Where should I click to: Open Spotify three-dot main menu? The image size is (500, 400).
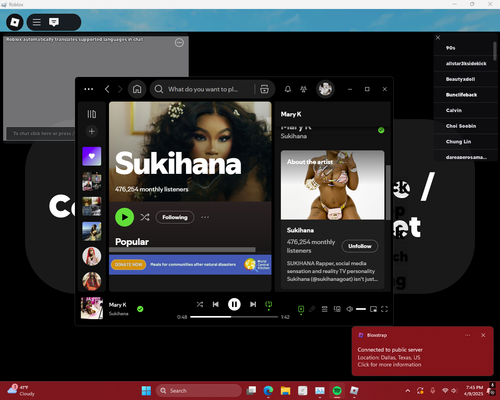click(x=89, y=89)
